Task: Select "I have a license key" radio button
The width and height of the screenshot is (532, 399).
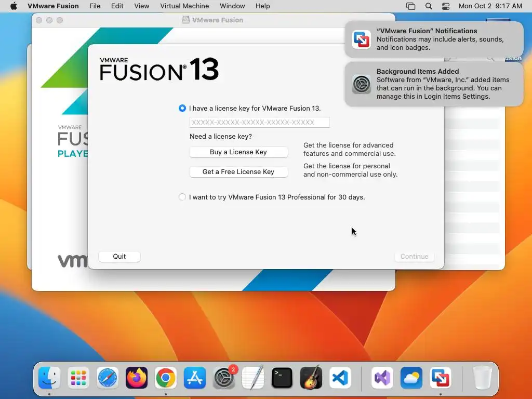Action: tap(182, 108)
